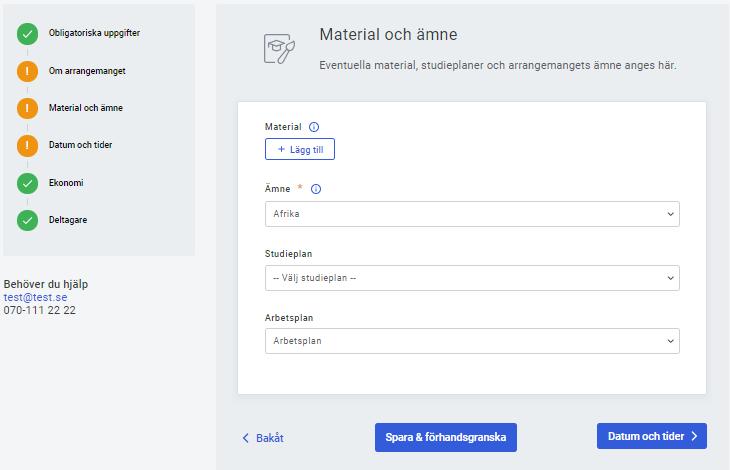Open the Deltagare step

68,220
